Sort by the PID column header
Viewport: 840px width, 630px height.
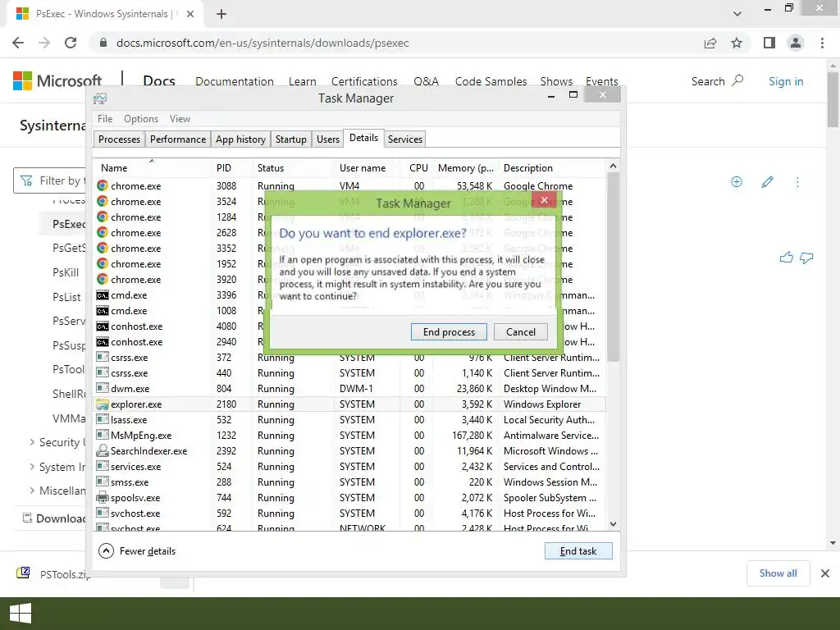(231, 167)
